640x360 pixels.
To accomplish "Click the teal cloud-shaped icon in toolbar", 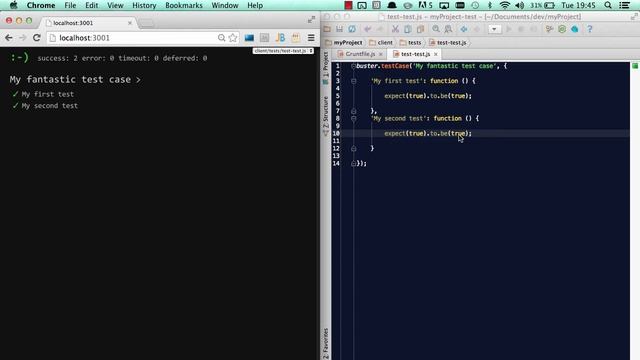I will (575, 29).
